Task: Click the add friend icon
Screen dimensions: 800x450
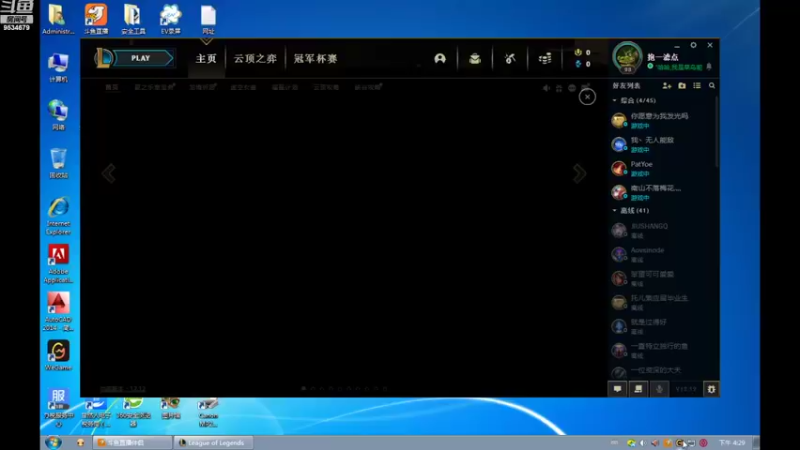Action: click(666, 86)
